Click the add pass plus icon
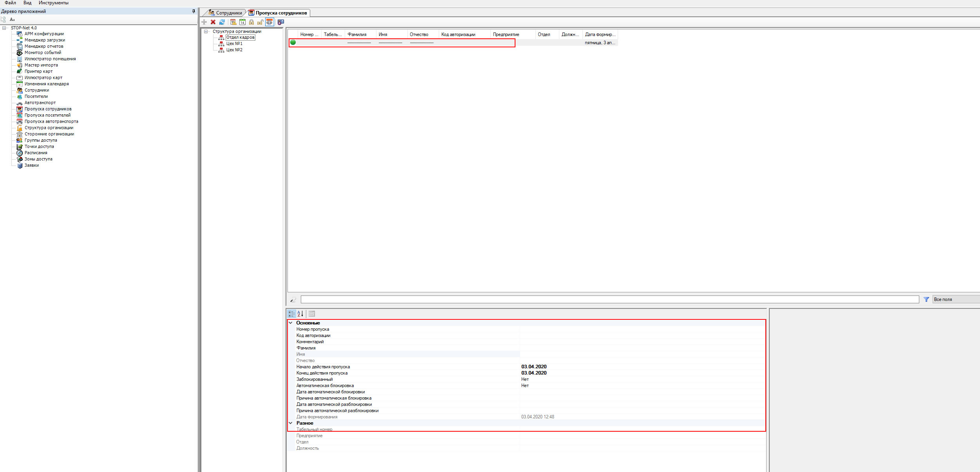 [x=204, y=22]
